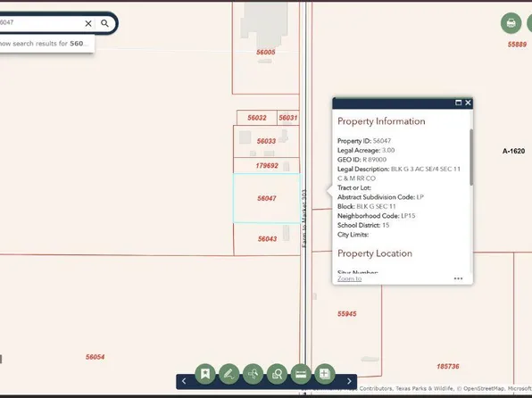Click the A-1620 abstract label
This screenshot has width=532, height=398.
[x=513, y=151]
